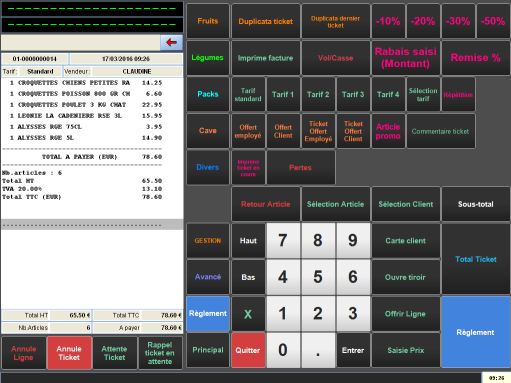Image resolution: width=511 pixels, height=383 pixels.
Task: Put ticket on hold with Attente Ticket
Action: pos(114,353)
